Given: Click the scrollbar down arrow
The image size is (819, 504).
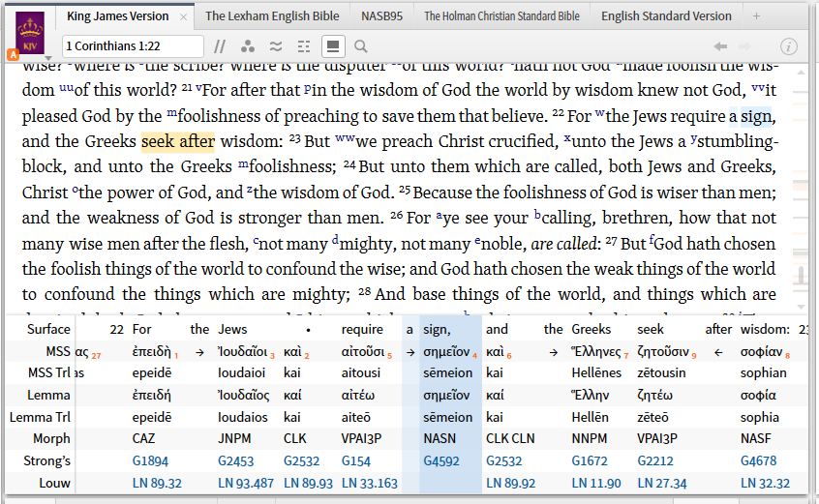Looking at the screenshot, I should 801,307.
